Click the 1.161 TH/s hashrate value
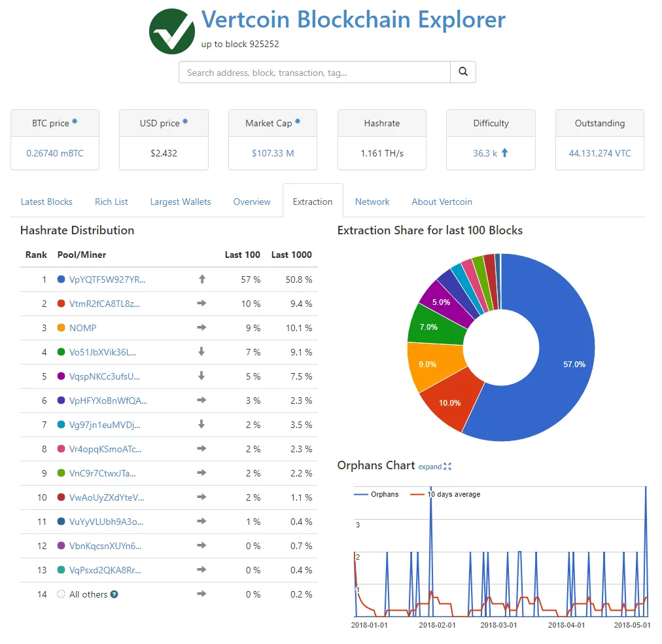 (x=381, y=153)
